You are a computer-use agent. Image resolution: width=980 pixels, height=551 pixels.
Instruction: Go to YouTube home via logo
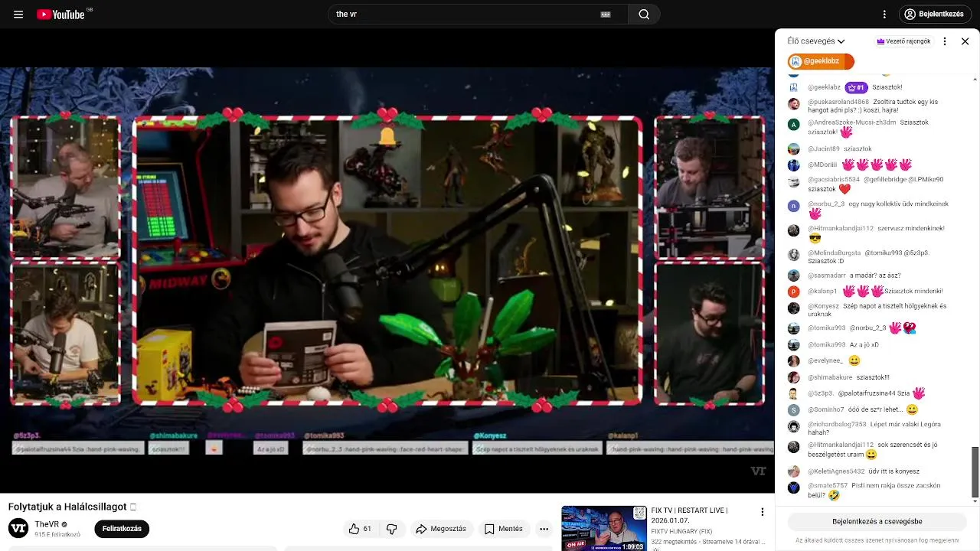(x=61, y=14)
